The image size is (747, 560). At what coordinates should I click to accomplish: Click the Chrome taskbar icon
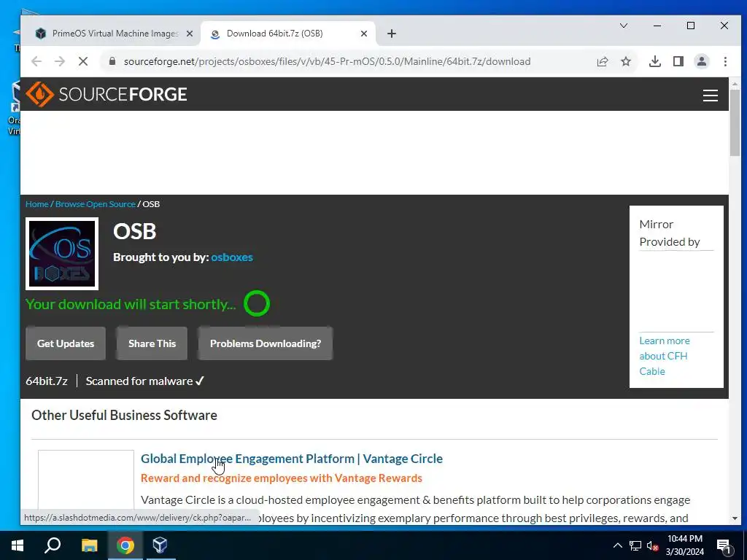pos(125,545)
